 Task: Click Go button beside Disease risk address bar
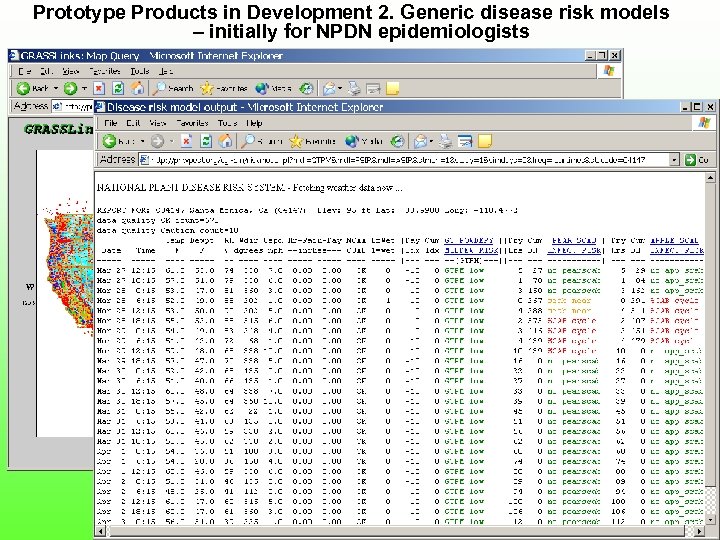[x=697, y=160]
